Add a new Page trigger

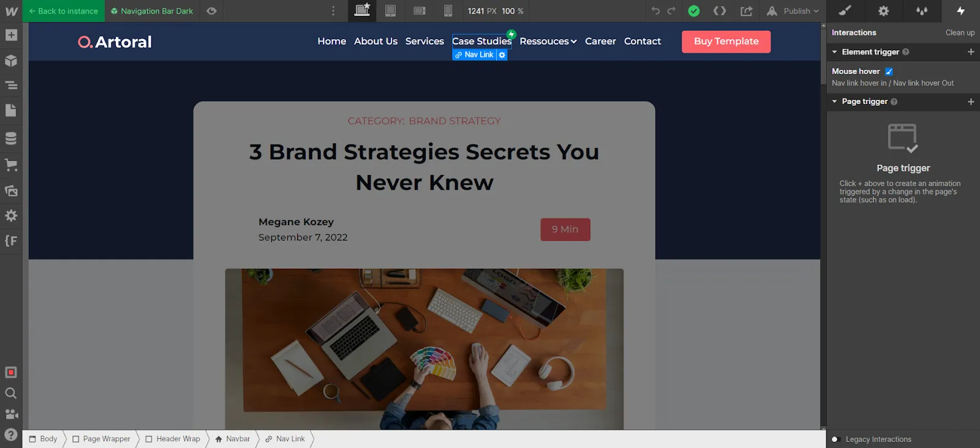coord(971,102)
